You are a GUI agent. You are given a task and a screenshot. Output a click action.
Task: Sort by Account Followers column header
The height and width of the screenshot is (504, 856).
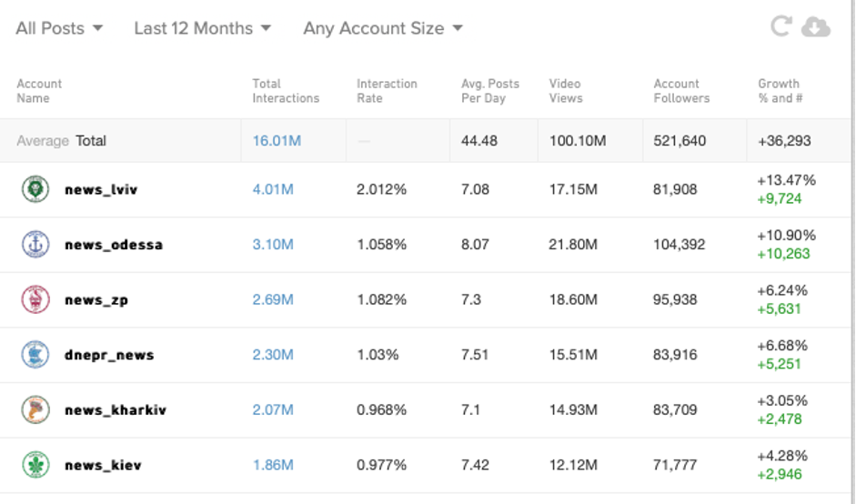681,91
